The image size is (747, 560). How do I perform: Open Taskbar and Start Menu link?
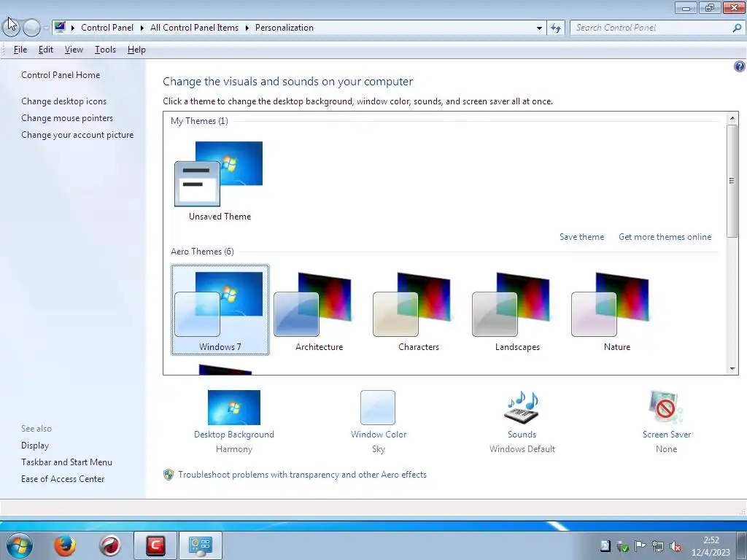(66, 462)
